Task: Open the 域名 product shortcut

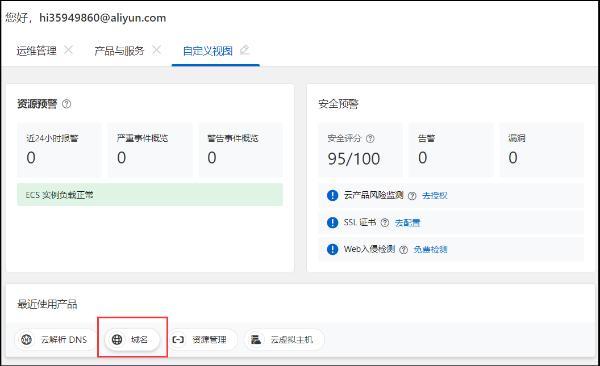Action: (132, 339)
